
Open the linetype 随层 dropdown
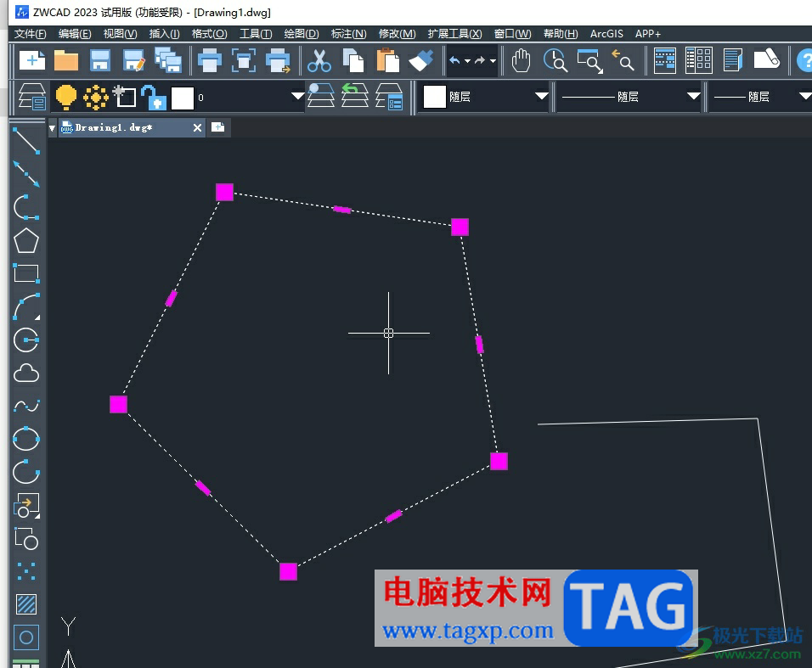tap(693, 96)
